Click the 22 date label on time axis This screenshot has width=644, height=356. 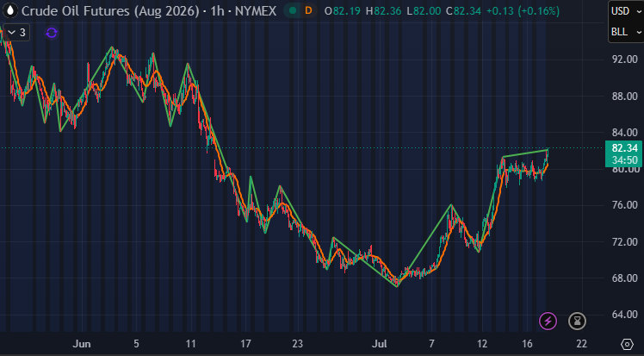(x=581, y=344)
